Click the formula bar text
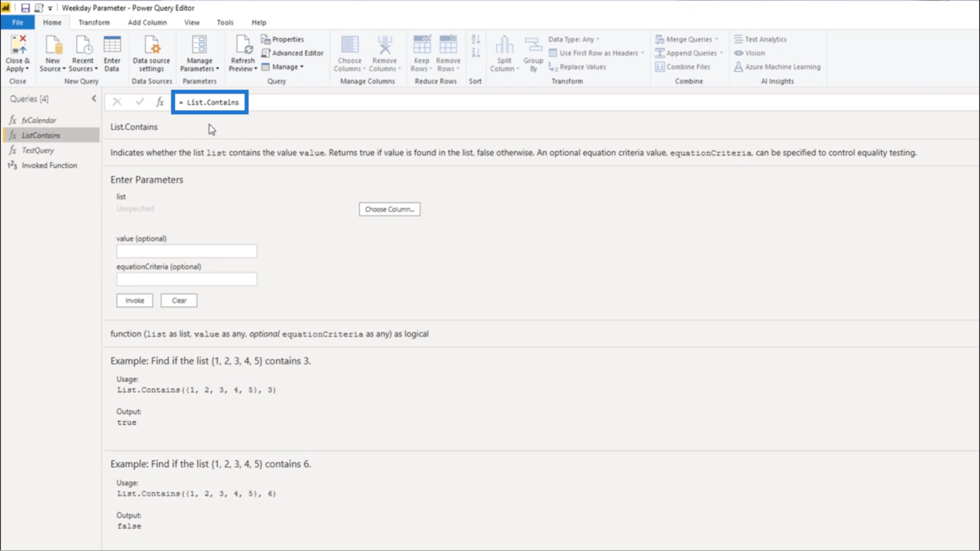 209,102
